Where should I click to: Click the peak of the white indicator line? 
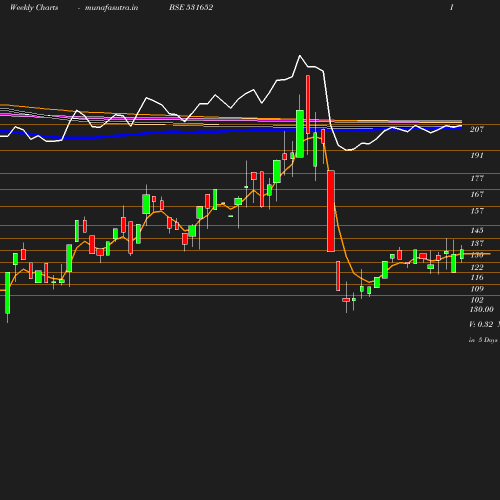coord(299,56)
